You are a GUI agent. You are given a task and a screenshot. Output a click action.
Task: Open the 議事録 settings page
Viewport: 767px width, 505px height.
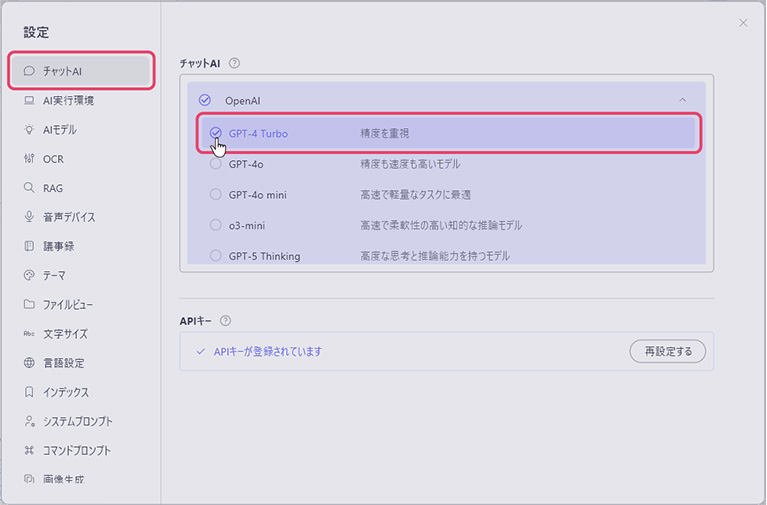(58, 246)
